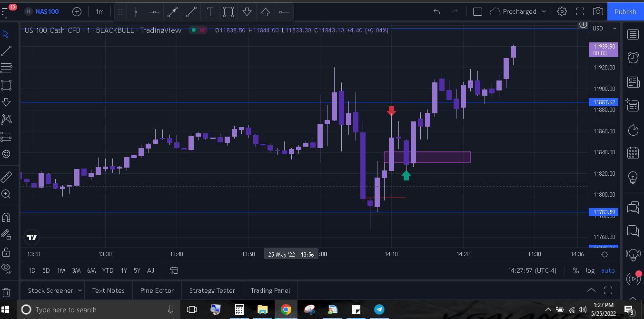The height and width of the screenshot is (319, 644).
Task: Open the ideas lightbulb icon
Action: tap(633, 177)
